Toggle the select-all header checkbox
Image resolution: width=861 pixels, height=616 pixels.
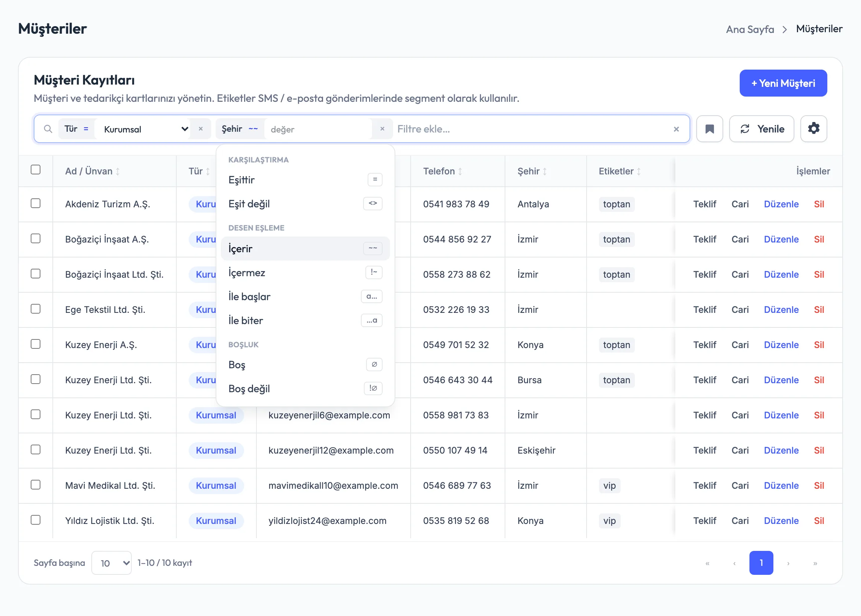tap(36, 170)
